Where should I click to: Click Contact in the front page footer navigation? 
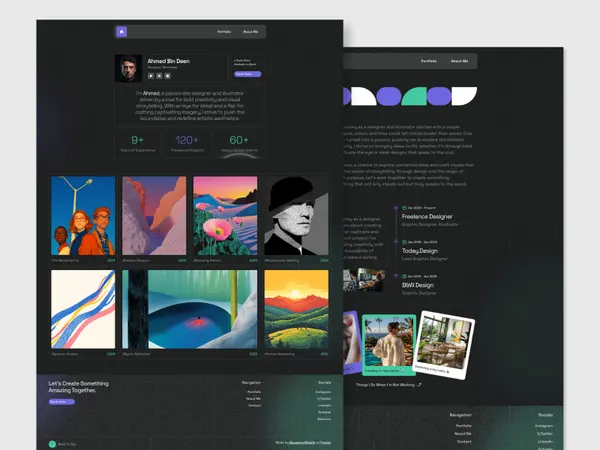[x=255, y=405]
